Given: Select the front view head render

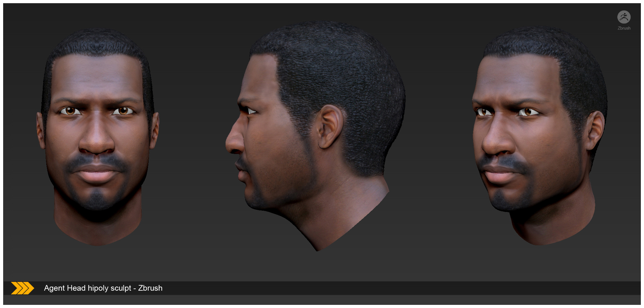Looking at the screenshot, I should tap(98, 137).
